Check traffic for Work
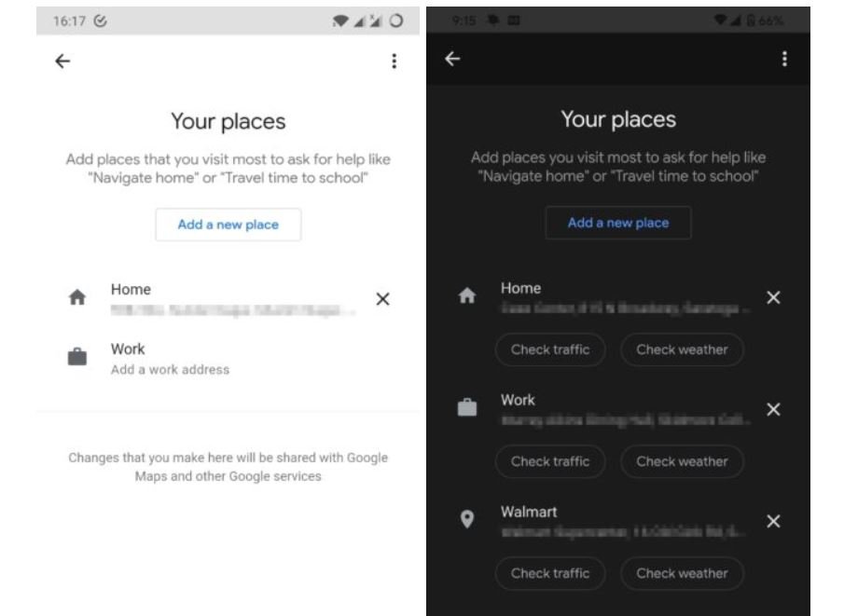The image size is (844, 616). click(550, 461)
